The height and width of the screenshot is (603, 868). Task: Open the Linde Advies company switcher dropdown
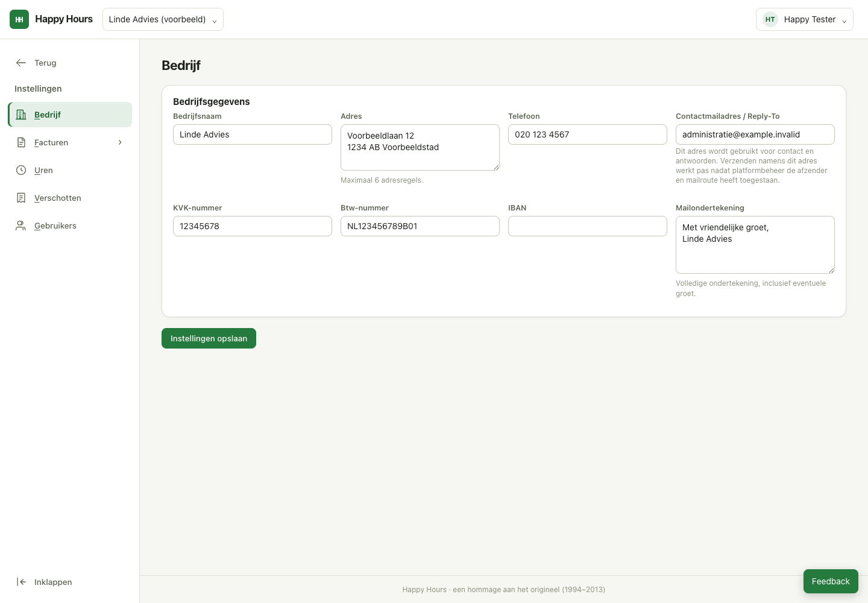pyautogui.click(x=163, y=19)
